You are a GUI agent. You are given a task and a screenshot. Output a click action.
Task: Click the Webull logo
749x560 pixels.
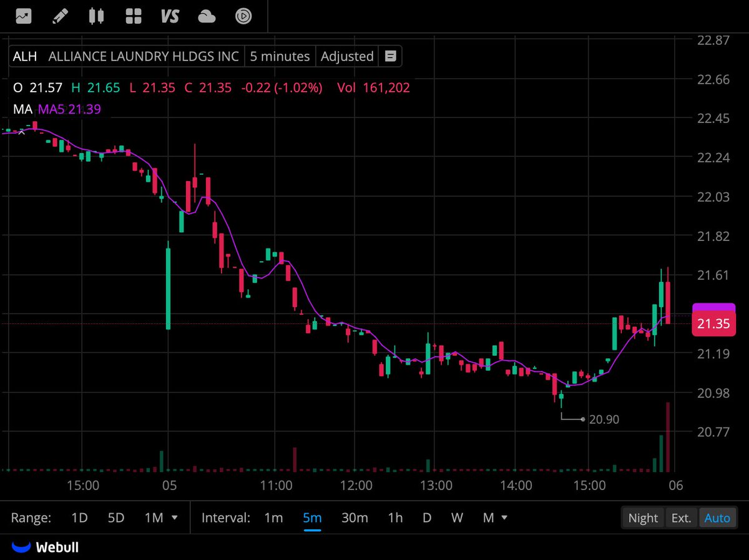(x=45, y=548)
